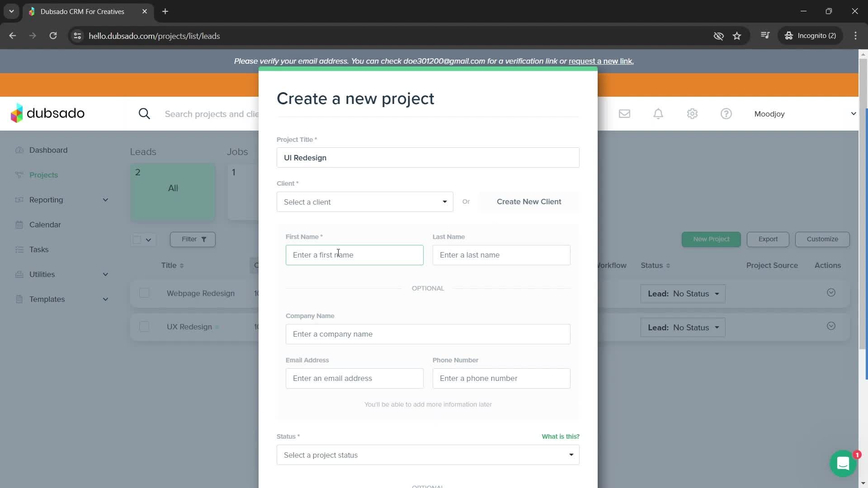Screen dimensions: 868x488
Task: Open the Webpage Redesign project
Action: [x=200, y=293]
